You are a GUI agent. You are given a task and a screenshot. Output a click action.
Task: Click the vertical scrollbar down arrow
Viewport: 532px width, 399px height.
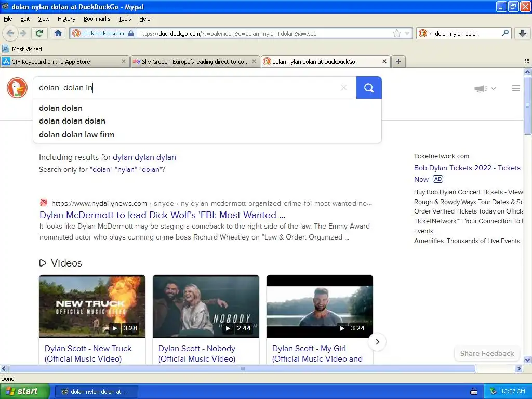(x=528, y=360)
